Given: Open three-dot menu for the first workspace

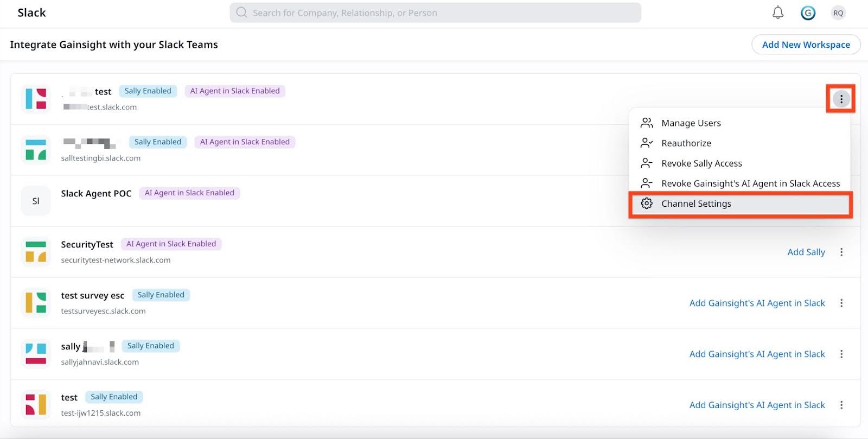Looking at the screenshot, I should coord(841,99).
